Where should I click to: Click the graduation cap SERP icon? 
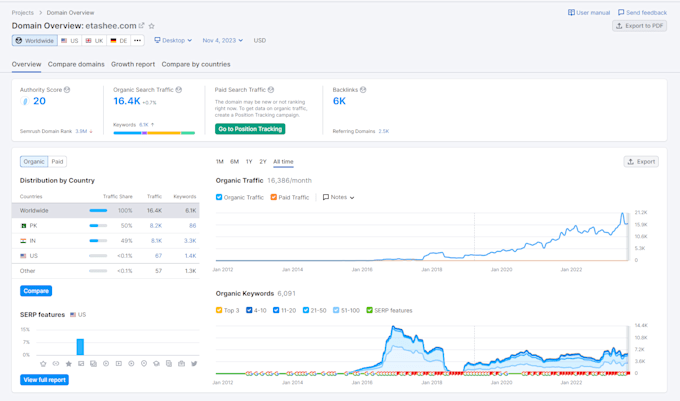[156, 364]
